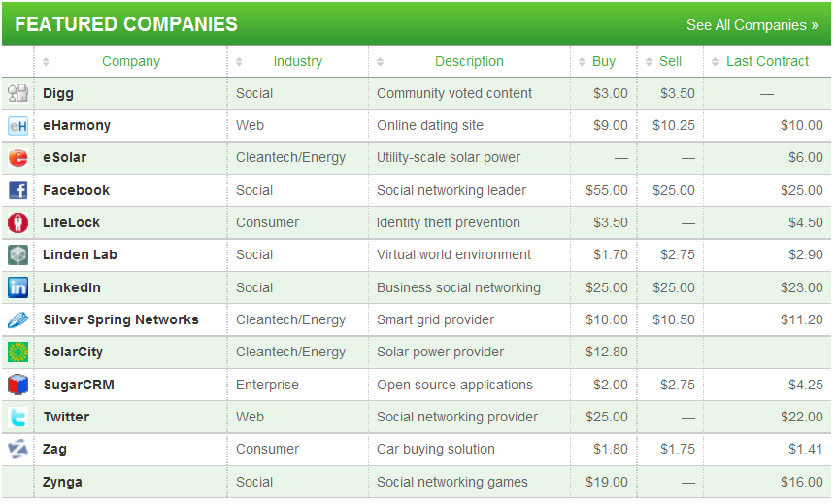The height and width of the screenshot is (504, 836).
Task: Click the SolarCity sun logo icon
Action: (x=17, y=353)
